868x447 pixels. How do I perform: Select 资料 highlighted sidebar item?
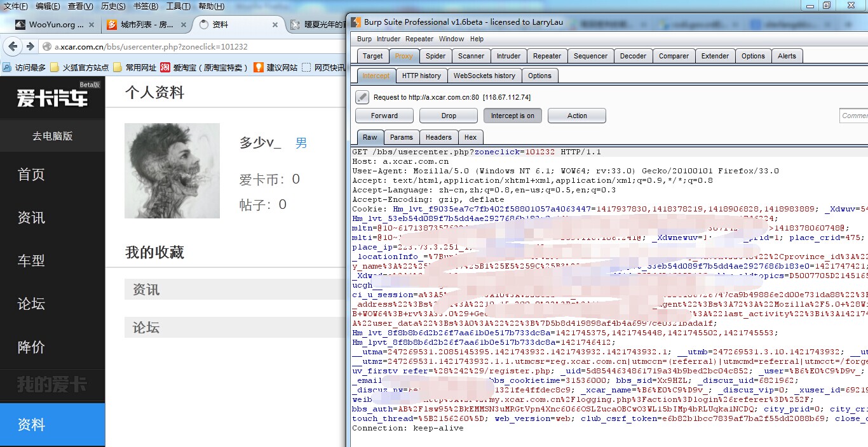(52, 425)
